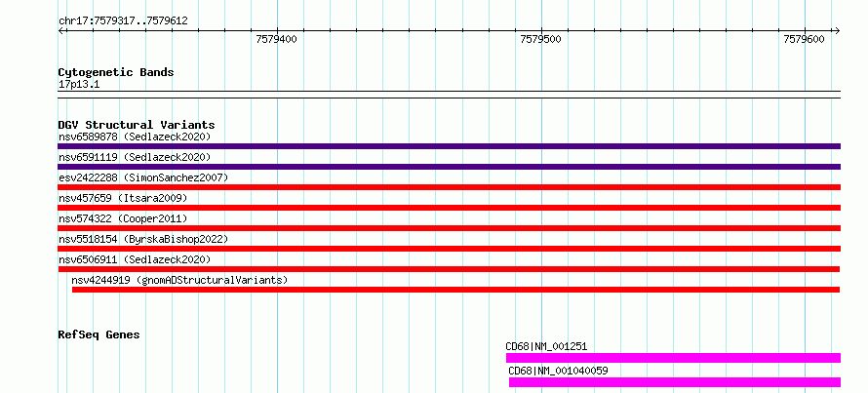Image resolution: width=868 pixels, height=393 pixels.
Task: Click the ruler's right arrow end
Action: click(837, 30)
